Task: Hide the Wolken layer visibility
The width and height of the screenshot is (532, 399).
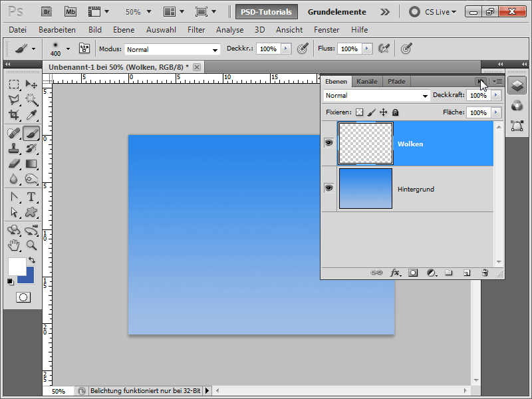Action: (329, 143)
